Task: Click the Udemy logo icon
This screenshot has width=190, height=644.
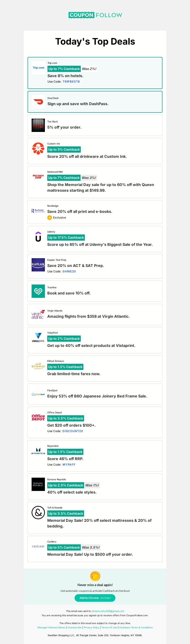Action: (38, 237)
